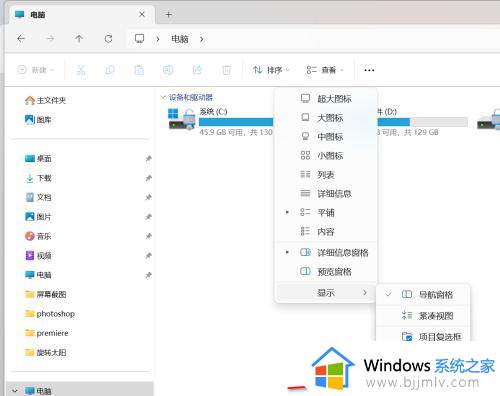Screen dimensions: 500x396
Task: Click the D: drive usage bar
Action: coord(422,122)
